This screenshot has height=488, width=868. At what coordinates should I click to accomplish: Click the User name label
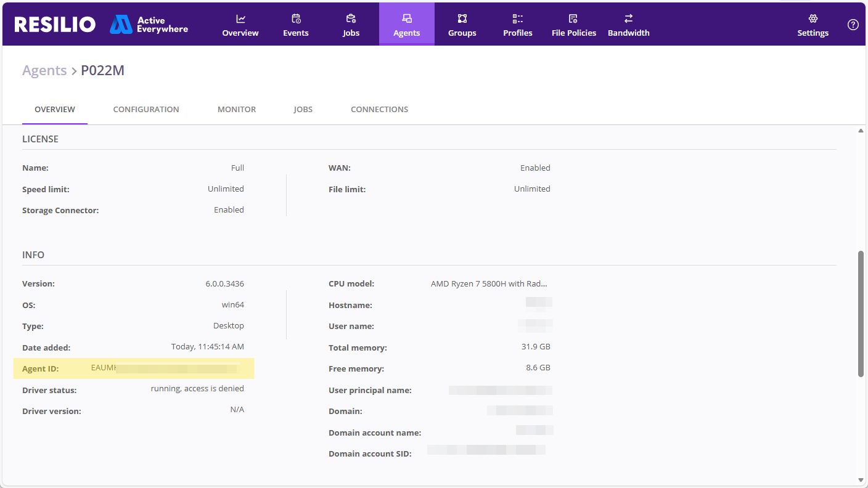click(351, 326)
